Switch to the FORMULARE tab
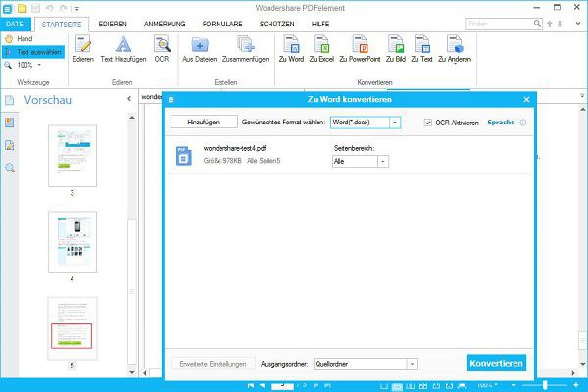 click(222, 24)
